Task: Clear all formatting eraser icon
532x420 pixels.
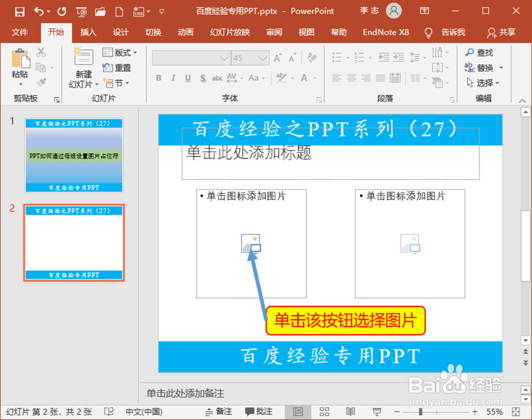Action: click(312, 57)
